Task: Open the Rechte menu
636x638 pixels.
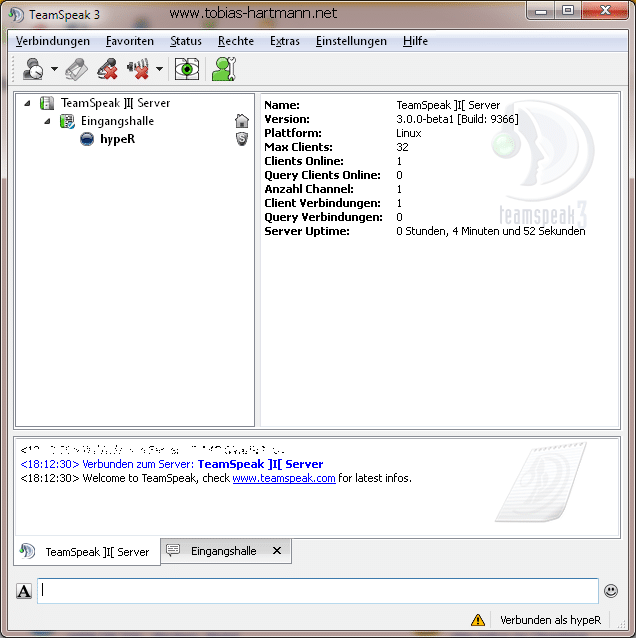Action: coord(236,41)
